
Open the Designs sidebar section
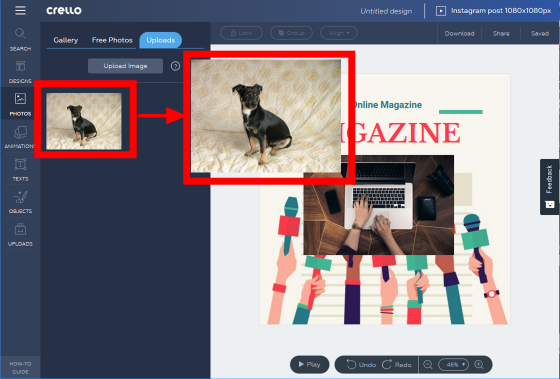tap(20, 72)
